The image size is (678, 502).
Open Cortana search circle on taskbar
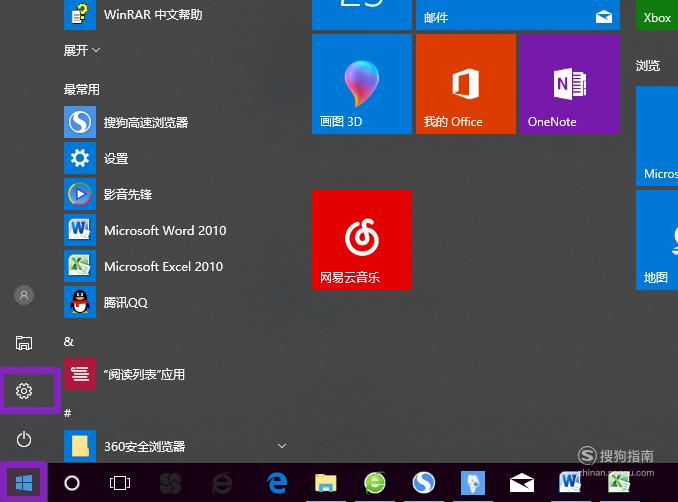(x=72, y=483)
